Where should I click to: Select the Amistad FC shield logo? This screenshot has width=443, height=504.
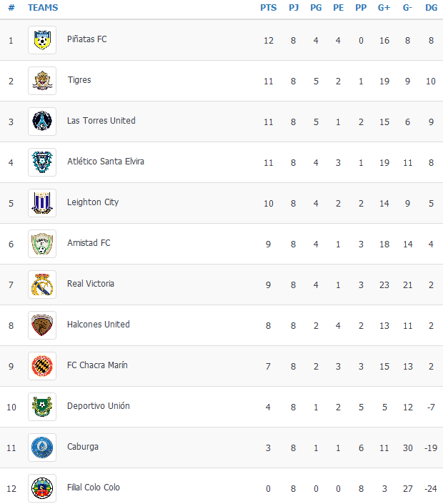[42, 244]
